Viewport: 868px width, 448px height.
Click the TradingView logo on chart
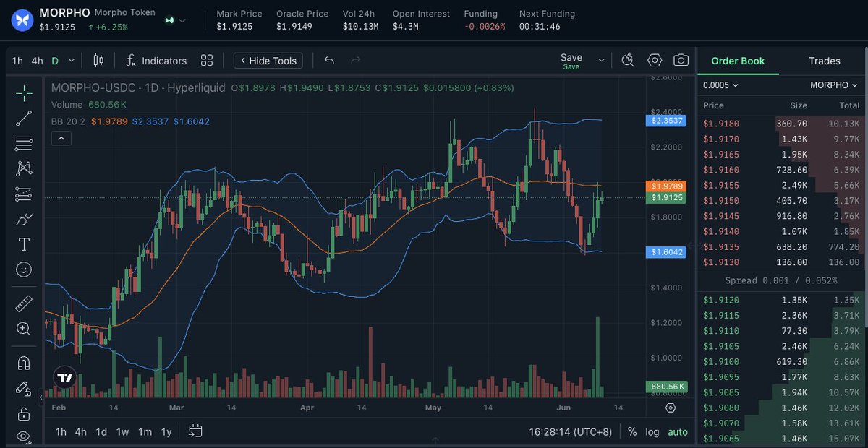(x=64, y=378)
